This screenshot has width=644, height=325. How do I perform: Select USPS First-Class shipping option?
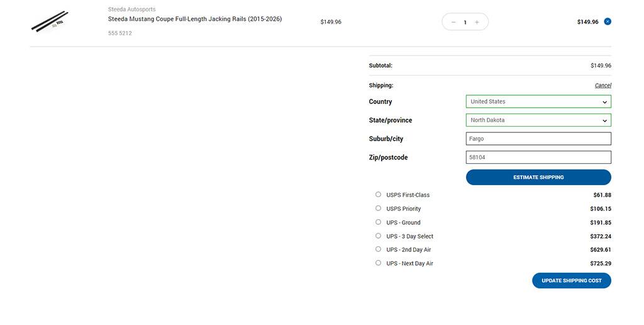coord(378,194)
